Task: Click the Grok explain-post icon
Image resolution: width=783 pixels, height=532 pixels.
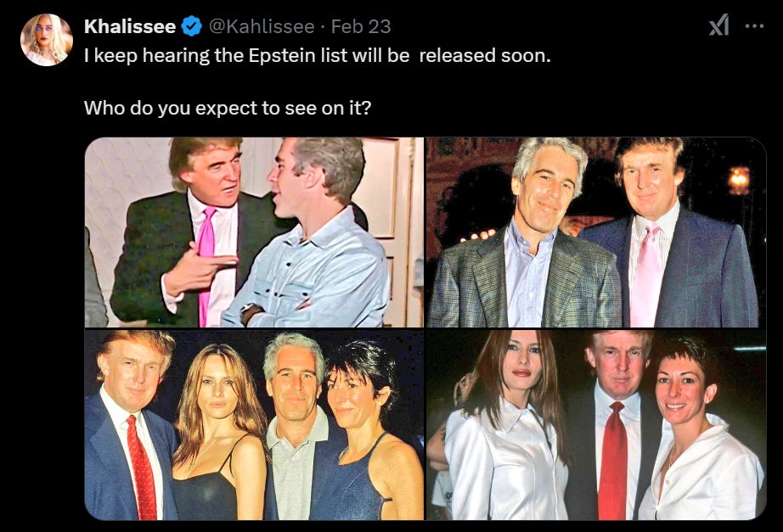Action: pos(719,25)
